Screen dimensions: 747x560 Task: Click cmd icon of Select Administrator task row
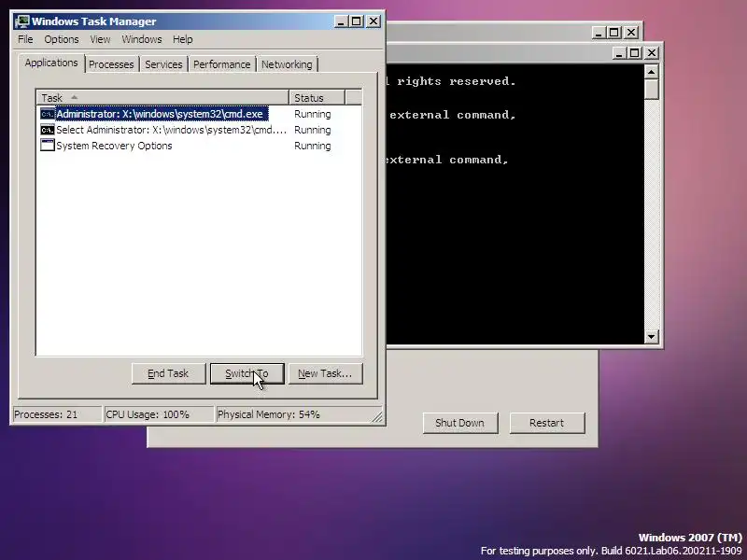(x=48, y=130)
